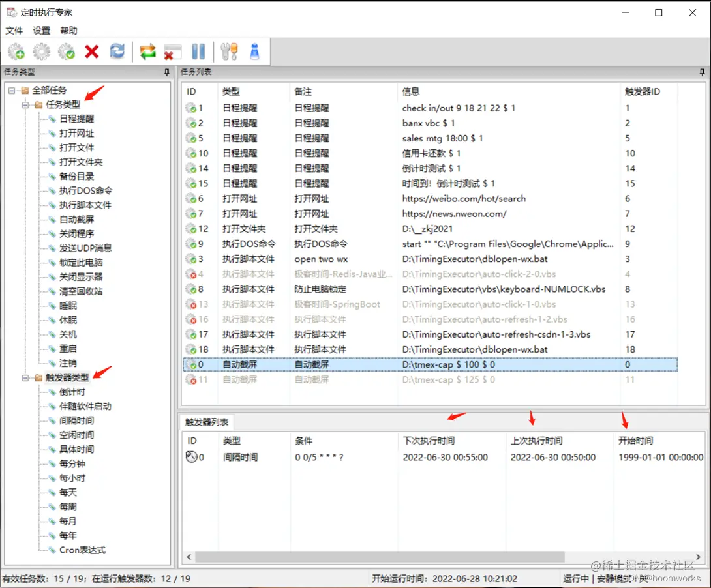Screen dimensions: 711x588
Task: Click the trigger list scrollbar right arrow
Action: click(699, 557)
